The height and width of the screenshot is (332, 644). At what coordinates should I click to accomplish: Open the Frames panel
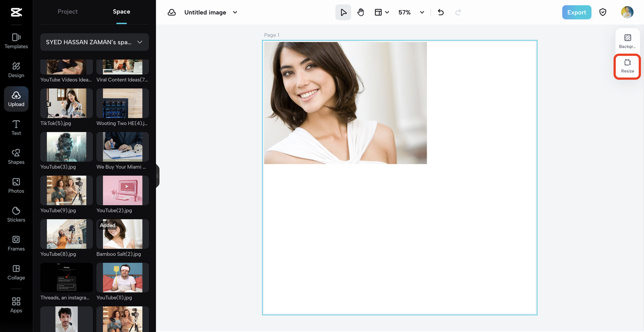click(16, 243)
